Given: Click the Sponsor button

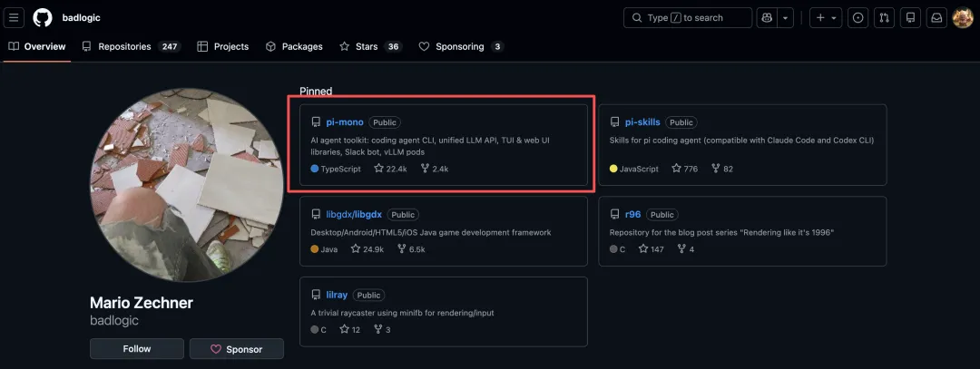Looking at the screenshot, I should point(236,349).
